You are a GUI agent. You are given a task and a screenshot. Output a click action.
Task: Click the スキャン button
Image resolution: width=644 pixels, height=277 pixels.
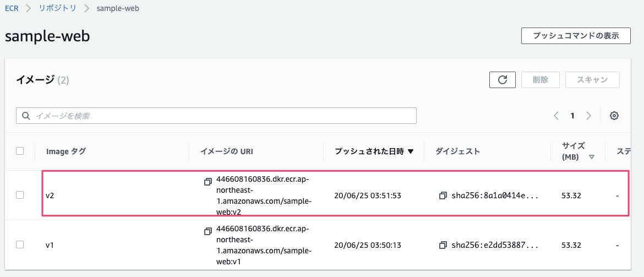click(592, 80)
